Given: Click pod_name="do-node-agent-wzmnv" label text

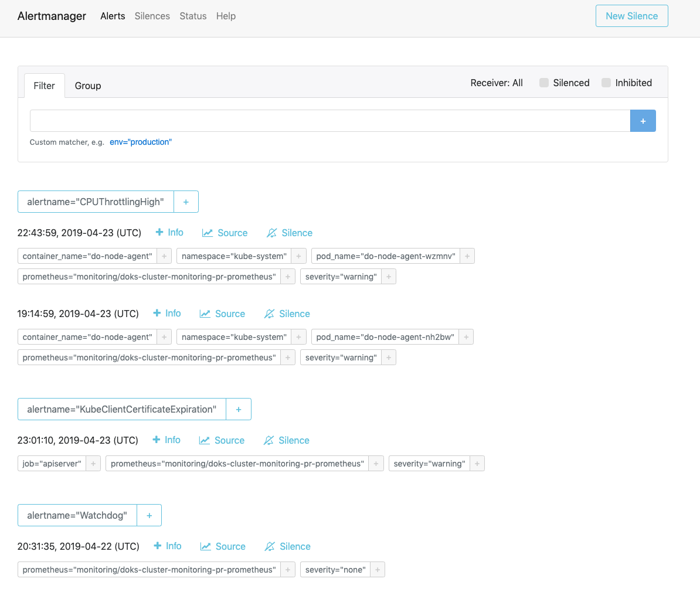Looking at the screenshot, I should (386, 256).
